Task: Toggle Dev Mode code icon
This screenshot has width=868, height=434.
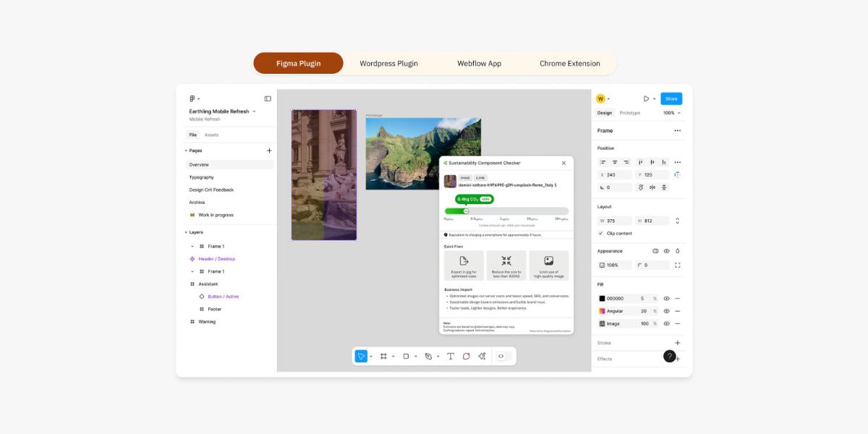Action: 501,356
